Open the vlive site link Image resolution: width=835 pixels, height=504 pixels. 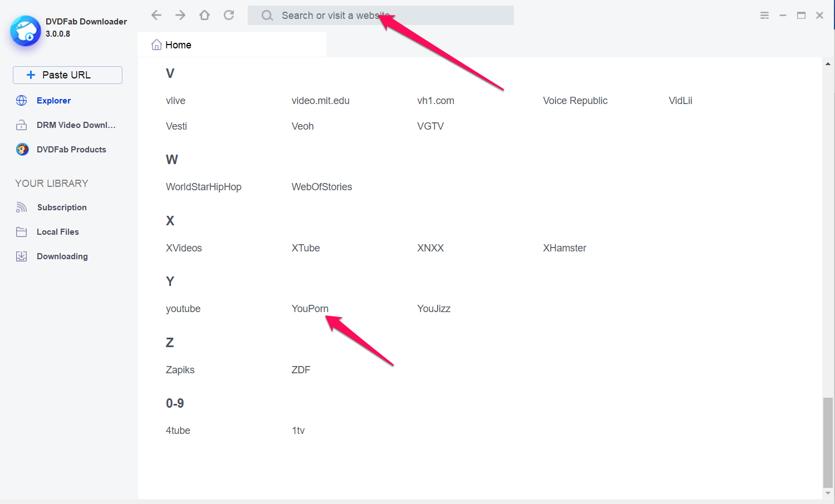pyautogui.click(x=176, y=101)
